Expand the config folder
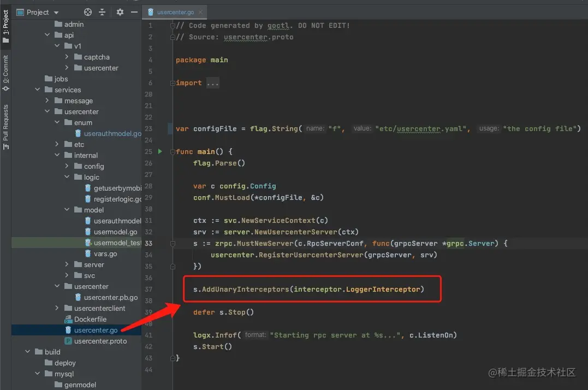Screen dimensions: 588x390 [x=67, y=166]
